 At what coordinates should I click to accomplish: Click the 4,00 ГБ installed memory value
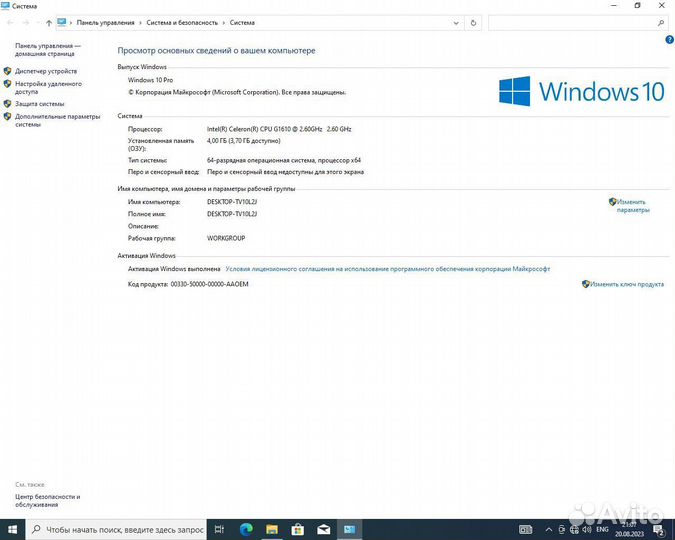tap(244, 141)
